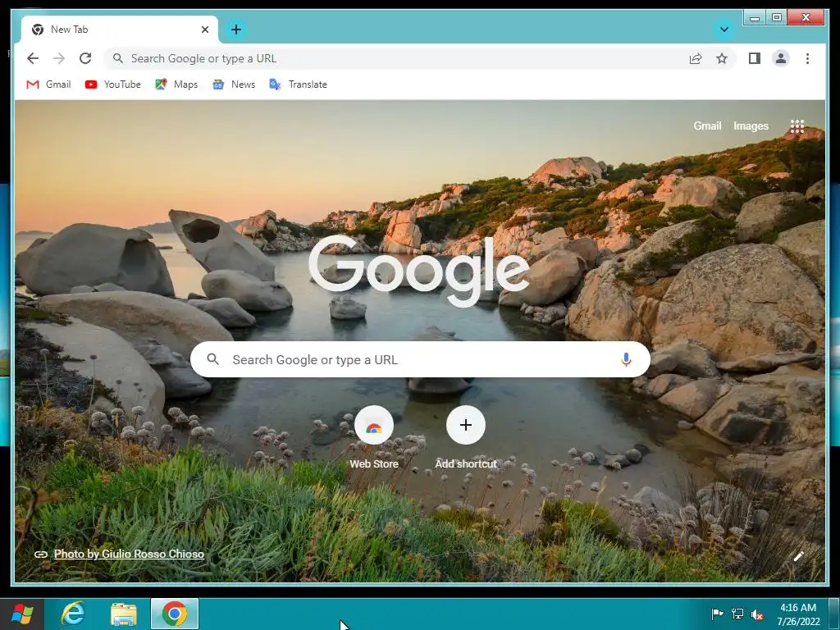Open Action Center flag in tray
The image size is (840, 630).
[x=717, y=614]
